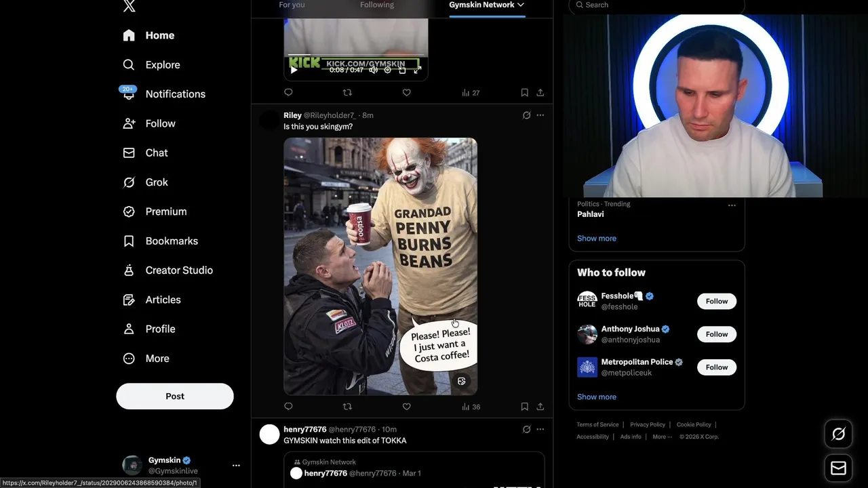Open Bookmarks in the sidebar
This screenshot has height=488, width=868.
point(160,241)
